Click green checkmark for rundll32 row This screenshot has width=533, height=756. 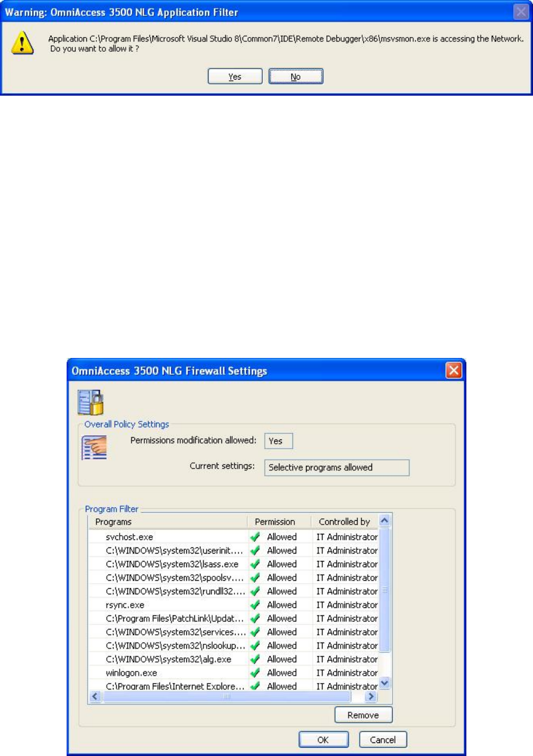pyautogui.click(x=255, y=591)
